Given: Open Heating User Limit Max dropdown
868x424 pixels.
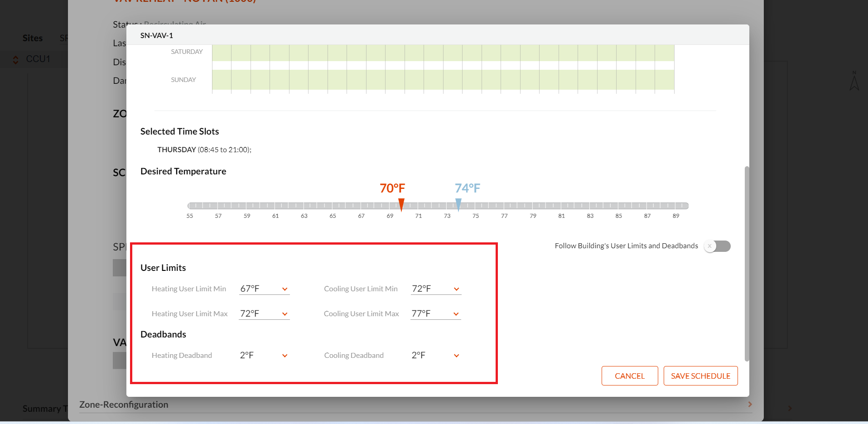Looking at the screenshot, I should point(264,314).
